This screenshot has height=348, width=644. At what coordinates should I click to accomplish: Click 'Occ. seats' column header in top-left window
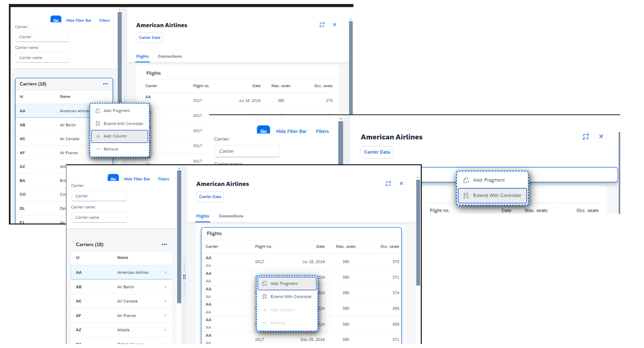point(323,86)
